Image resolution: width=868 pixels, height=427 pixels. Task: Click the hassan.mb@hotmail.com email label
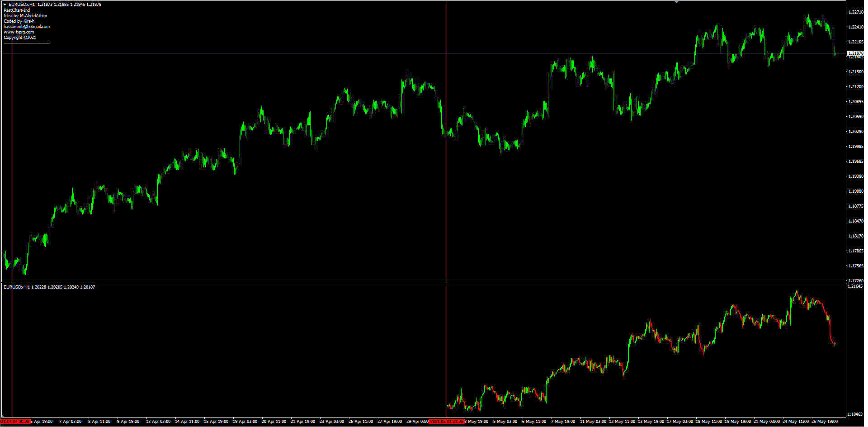(x=27, y=27)
